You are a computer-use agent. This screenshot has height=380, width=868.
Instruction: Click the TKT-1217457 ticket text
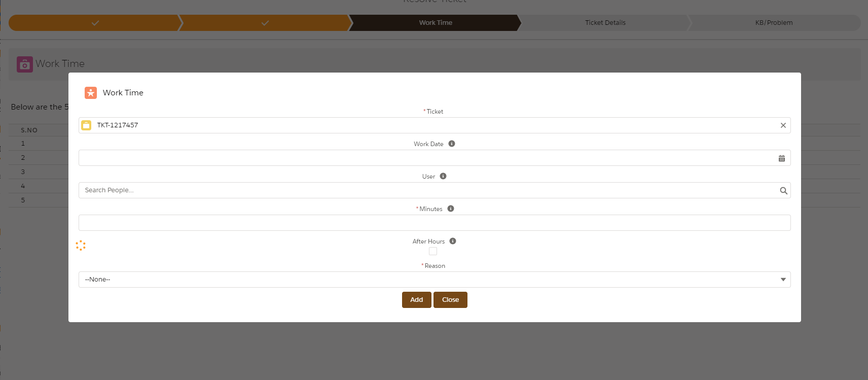click(x=118, y=125)
